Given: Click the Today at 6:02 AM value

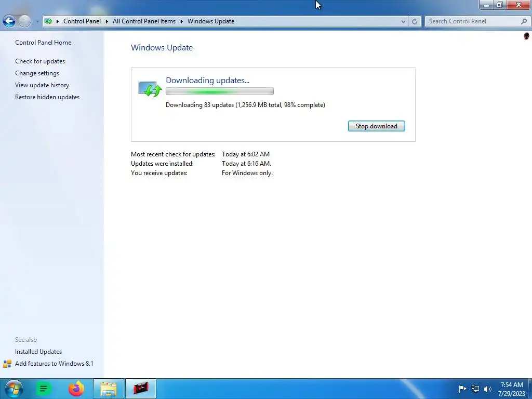Looking at the screenshot, I should click(246, 154).
